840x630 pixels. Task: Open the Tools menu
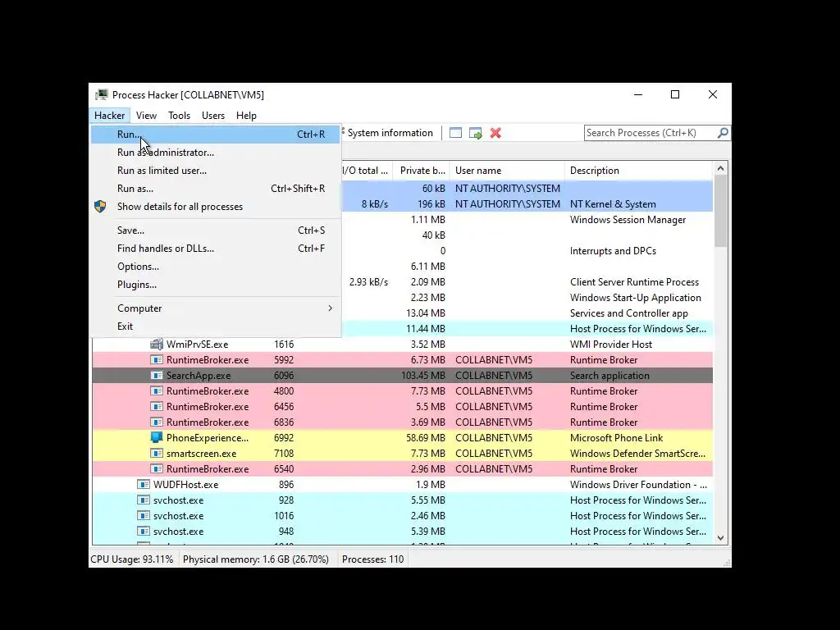[x=179, y=115]
